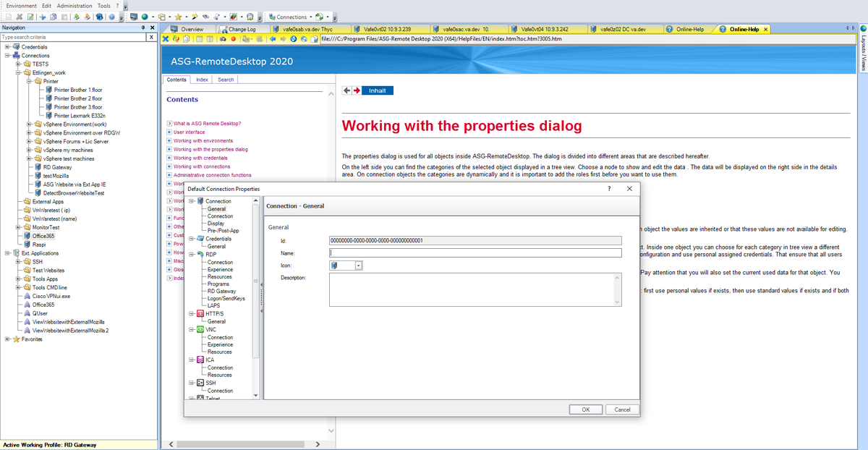This screenshot has width=868, height=450.
Task: Click the blue X icon in browser toolbar
Action: tap(166, 38)
